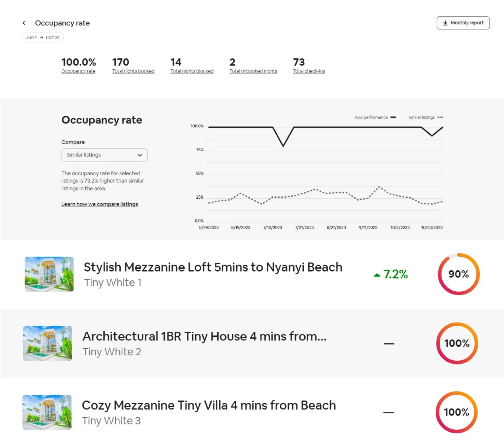
Task: Select the Total nights booked metric
Action: pos(133,66)
